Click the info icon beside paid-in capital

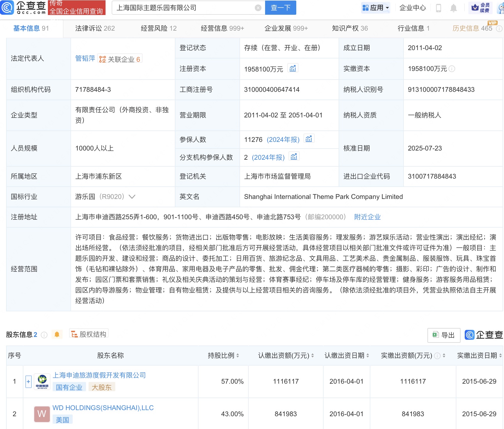(452, 69)
